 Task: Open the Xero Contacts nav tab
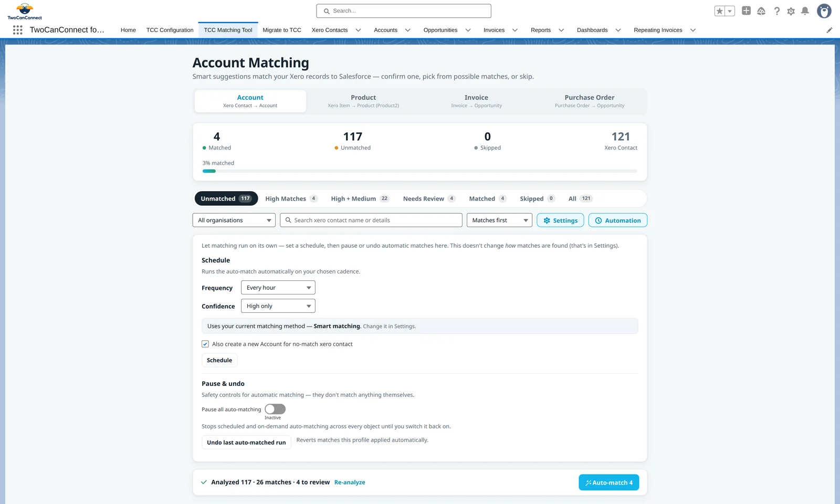(x=330, y=30)
